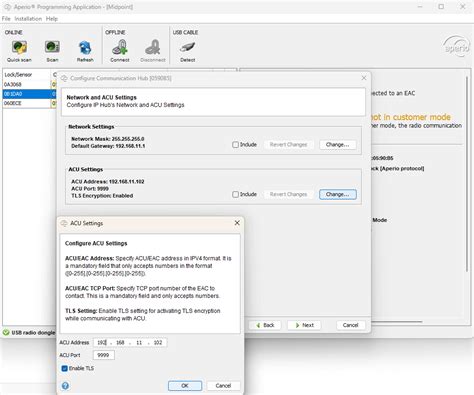Viewport: 474px width, 395px height.
Task: Confirm ACU Settings with OK
Action: (185, 386)
